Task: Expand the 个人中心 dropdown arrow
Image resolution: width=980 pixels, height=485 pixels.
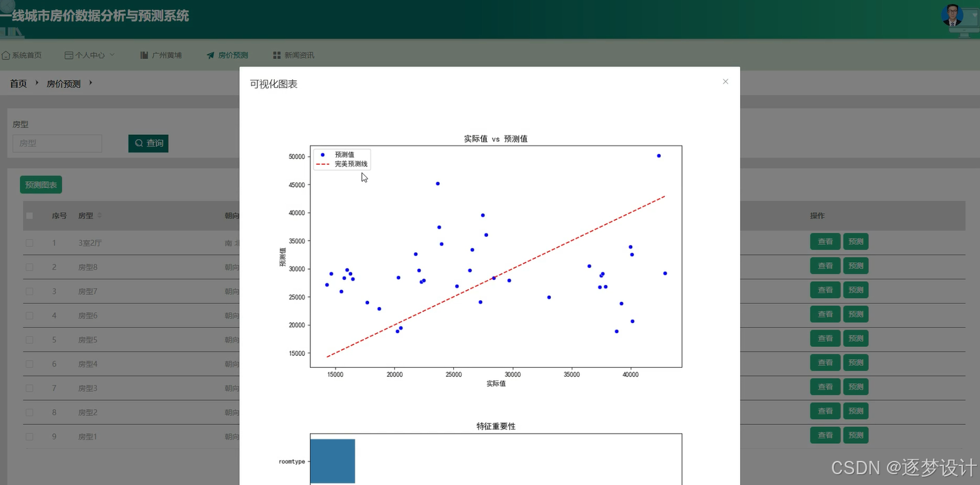Action: pyautogui.click(x=112, y=55)
